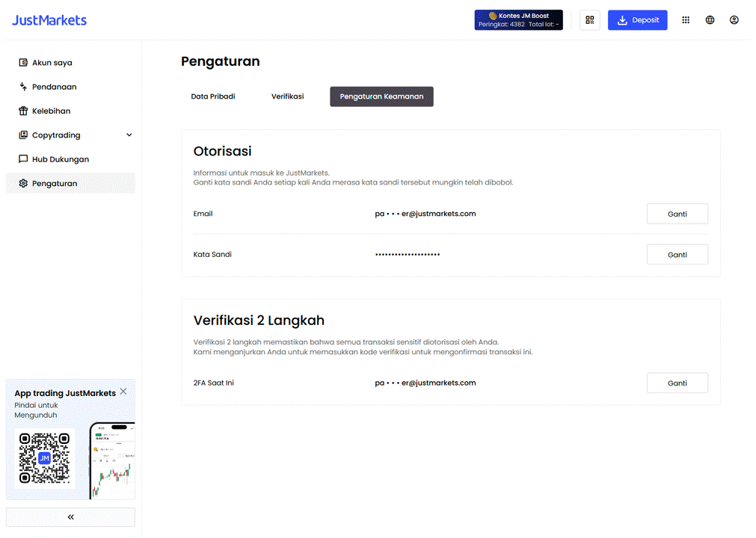This screenshot has height=538, width=756.
Task: Select Pengaturan in sidebar
Action: pyautogui.click(x=70, y=183)
